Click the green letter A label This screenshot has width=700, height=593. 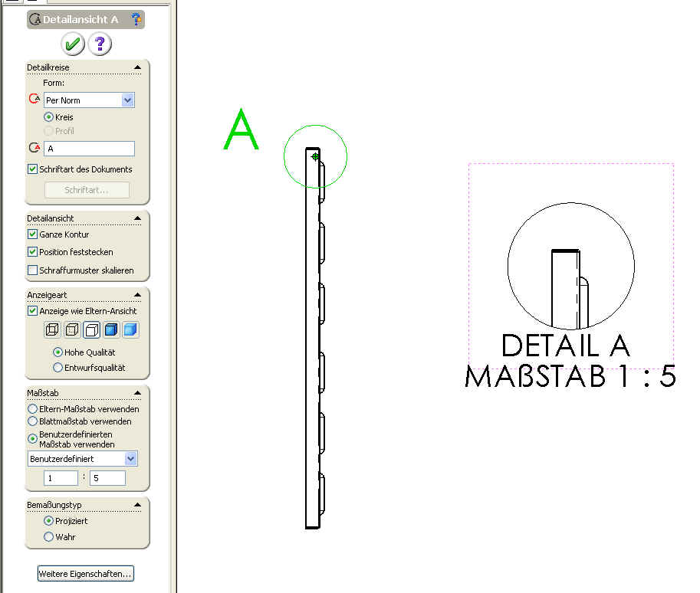(241, 129)
